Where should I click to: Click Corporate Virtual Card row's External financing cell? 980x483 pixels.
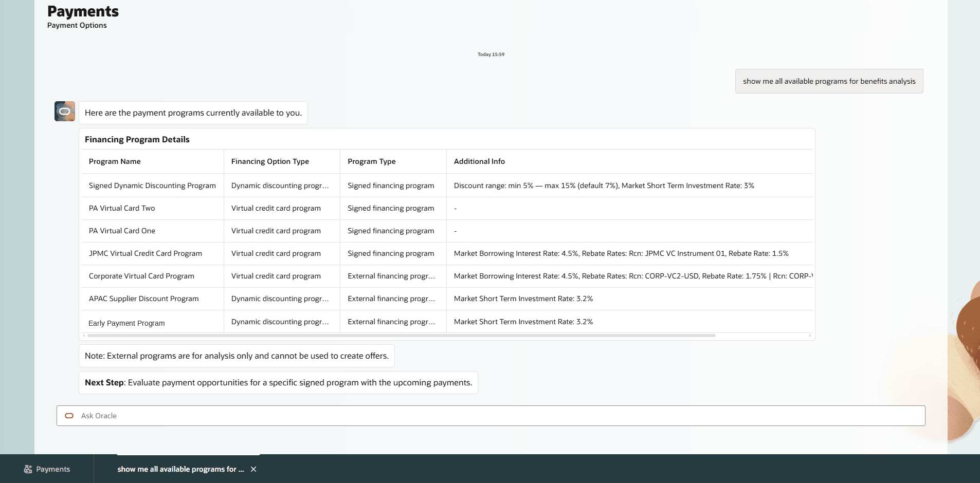pyautogui.click(x=393, y=276)
